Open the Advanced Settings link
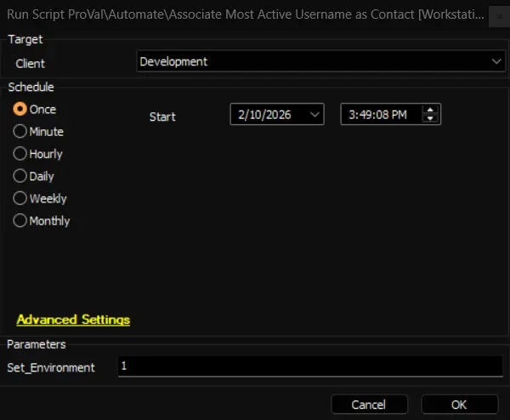 73,320
